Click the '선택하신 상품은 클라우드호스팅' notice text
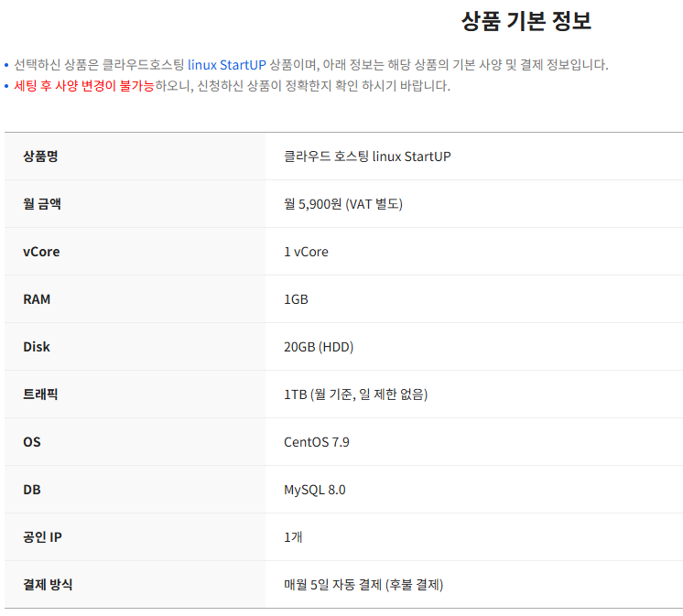Viewport: 683px width, 616px height. pyautogui.click(x=99, y=65)
